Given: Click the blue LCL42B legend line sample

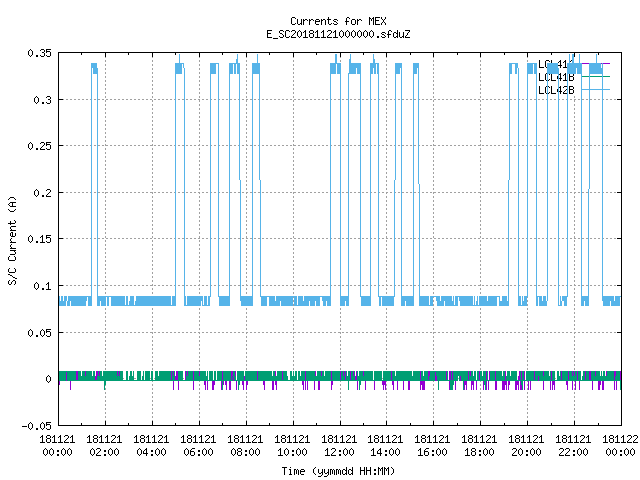Looking at the screenshot, I should (x=595, y=89).
